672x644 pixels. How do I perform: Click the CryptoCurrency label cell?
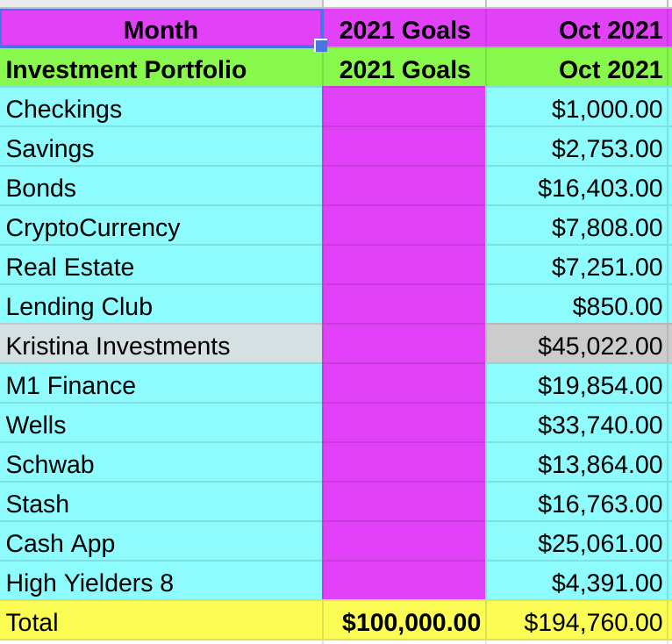point(161,227)
